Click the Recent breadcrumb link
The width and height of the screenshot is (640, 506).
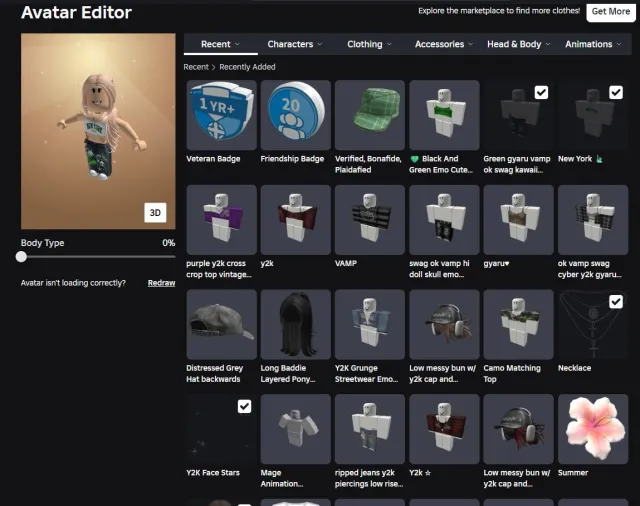coord(196,67)
